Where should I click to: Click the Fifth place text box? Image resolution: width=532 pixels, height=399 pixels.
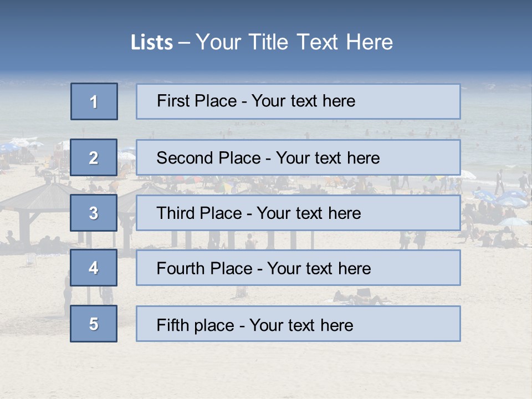(x=298, y=324)
